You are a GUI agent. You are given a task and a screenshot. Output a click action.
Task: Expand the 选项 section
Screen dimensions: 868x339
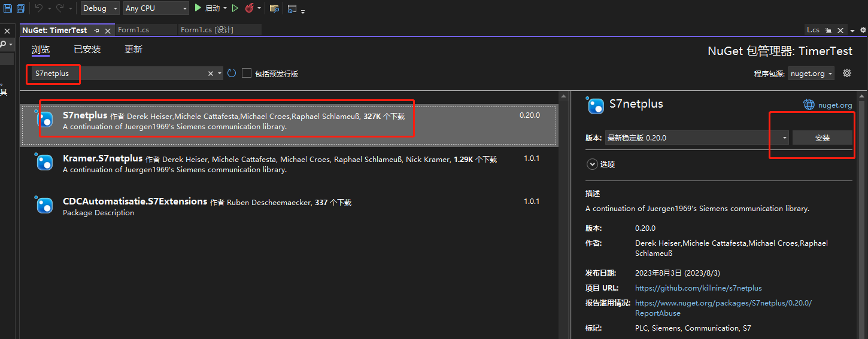pyautogui.click(x=593, y=164)
